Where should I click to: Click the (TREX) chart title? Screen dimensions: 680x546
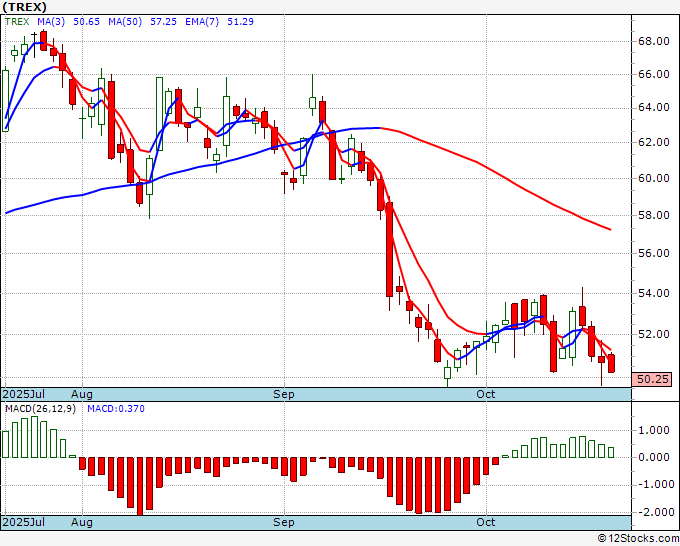(x=24, y=7)
